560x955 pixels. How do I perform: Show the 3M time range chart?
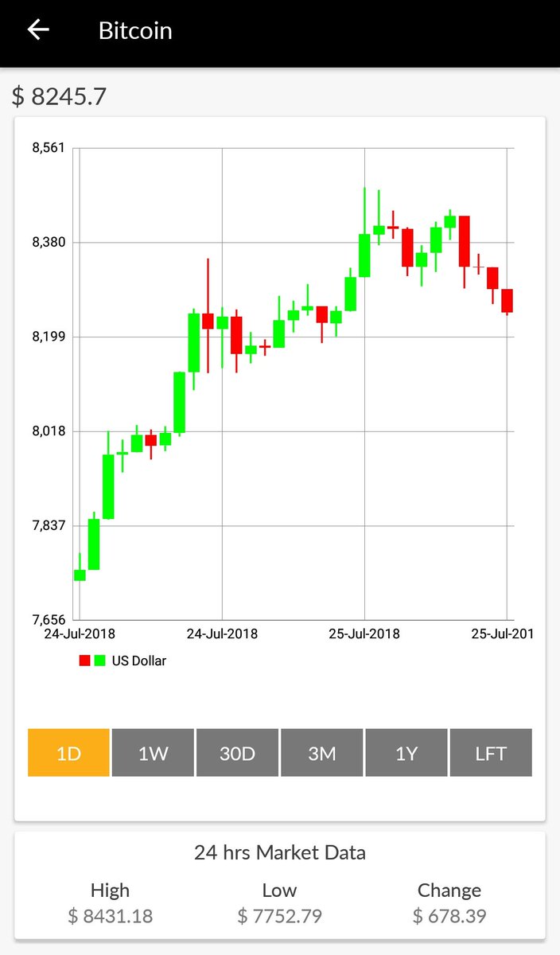321,753
